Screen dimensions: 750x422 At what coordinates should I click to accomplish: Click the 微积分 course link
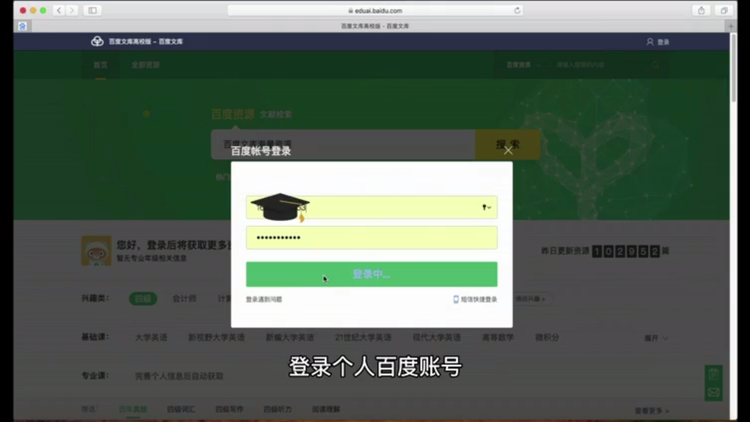click(x=547, y=337)
